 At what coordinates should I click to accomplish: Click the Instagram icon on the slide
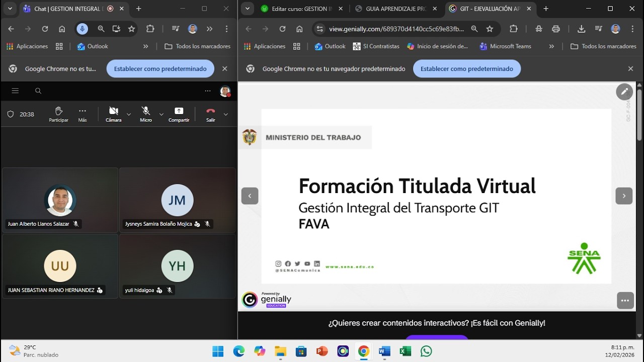pos(278,264)
